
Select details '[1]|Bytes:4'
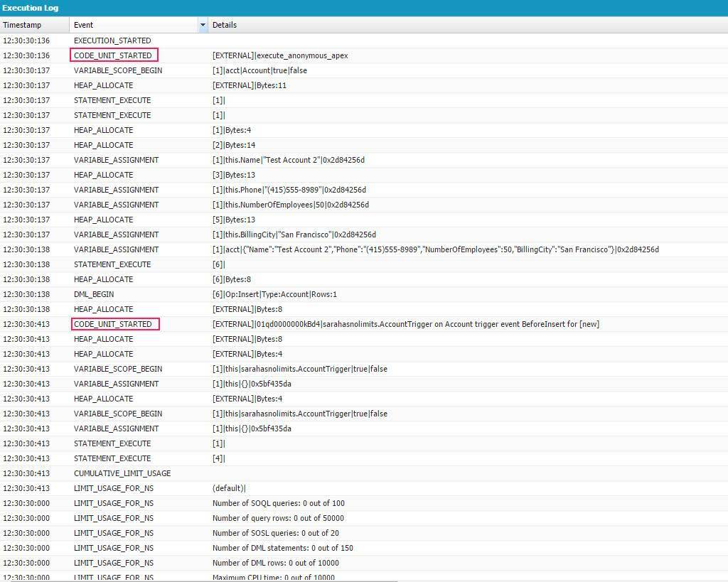(x=232, y=130)
